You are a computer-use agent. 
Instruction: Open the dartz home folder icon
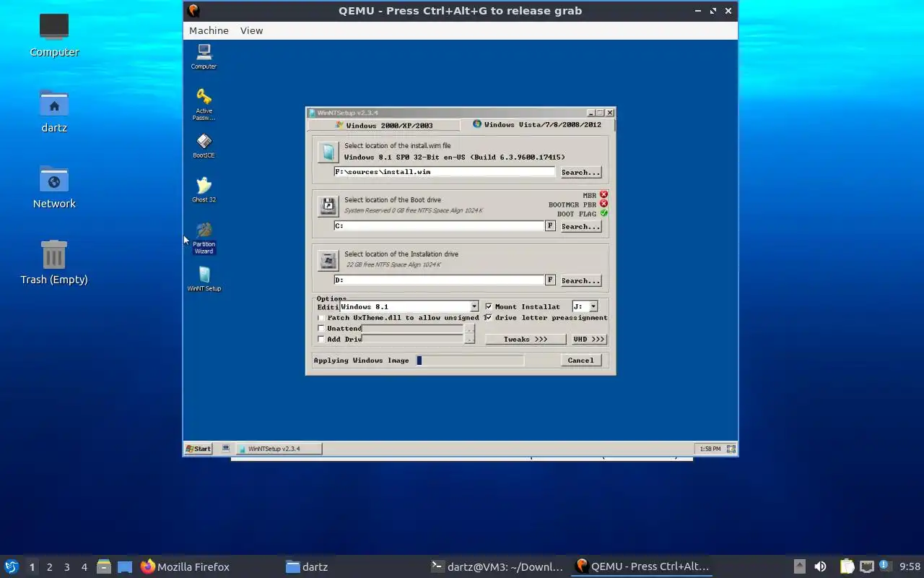pyautogui.click(x=54, y=111)
